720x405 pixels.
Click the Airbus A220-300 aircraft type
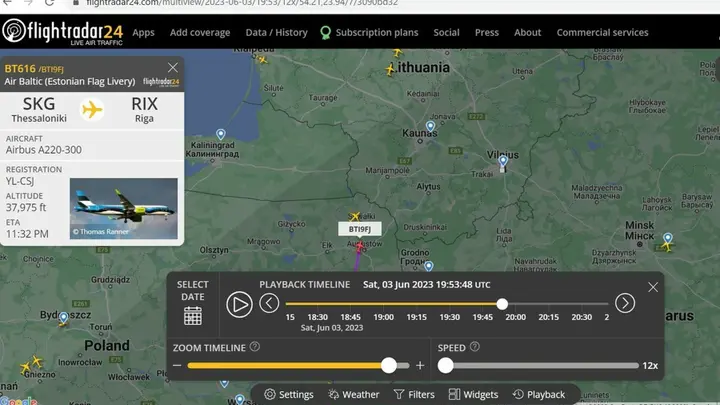(x=44, y=150)
